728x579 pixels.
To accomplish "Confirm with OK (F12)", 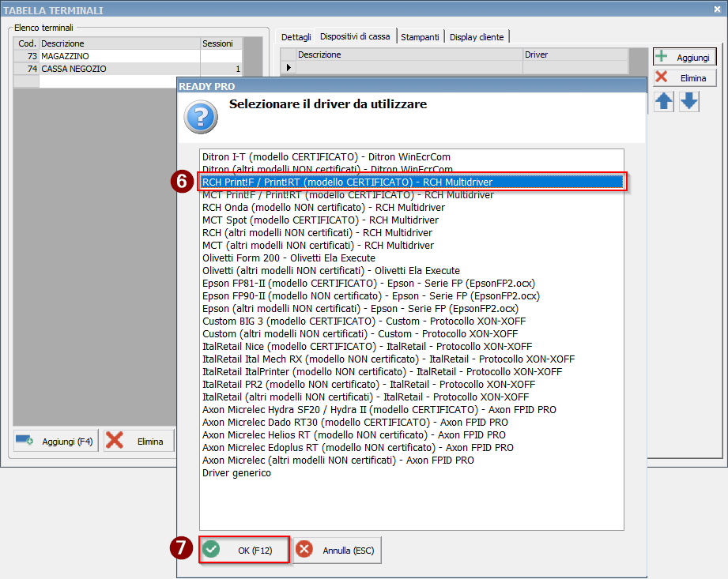I will point(244,551).
